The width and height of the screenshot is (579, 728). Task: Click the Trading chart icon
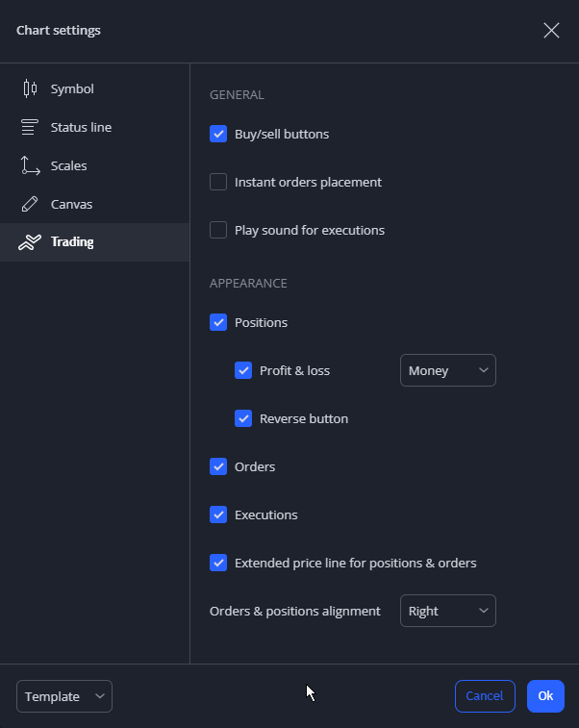pyautogui.click(x=30, y=242)
